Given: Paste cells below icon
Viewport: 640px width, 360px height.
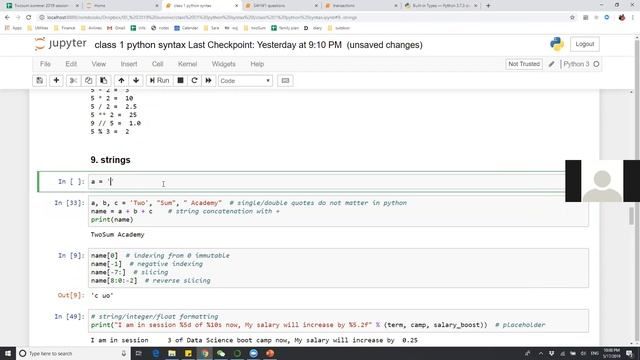Looking at the screenshot, I should [104, 80].
